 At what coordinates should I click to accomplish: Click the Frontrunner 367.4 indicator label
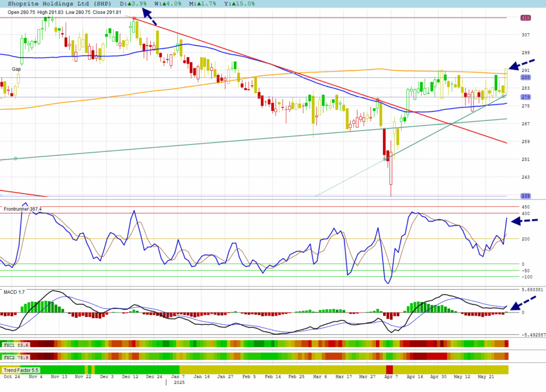(x=22, y=209)
